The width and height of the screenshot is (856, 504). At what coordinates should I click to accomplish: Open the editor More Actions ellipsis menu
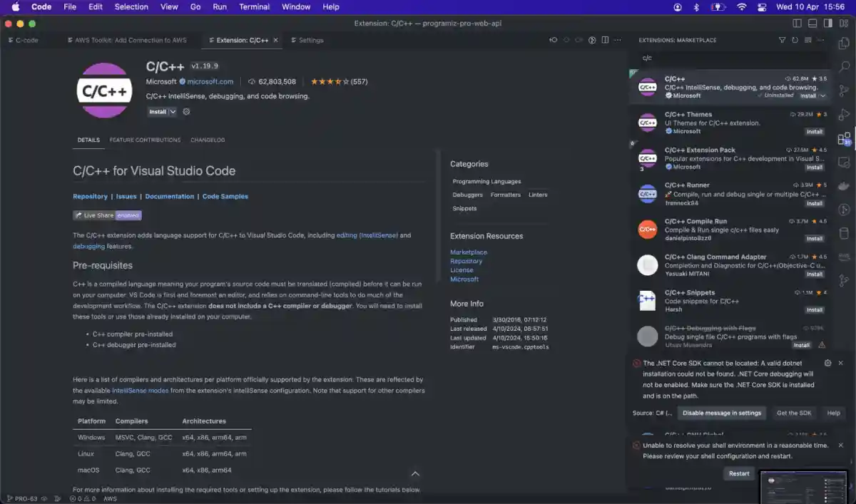coord(618,40)
